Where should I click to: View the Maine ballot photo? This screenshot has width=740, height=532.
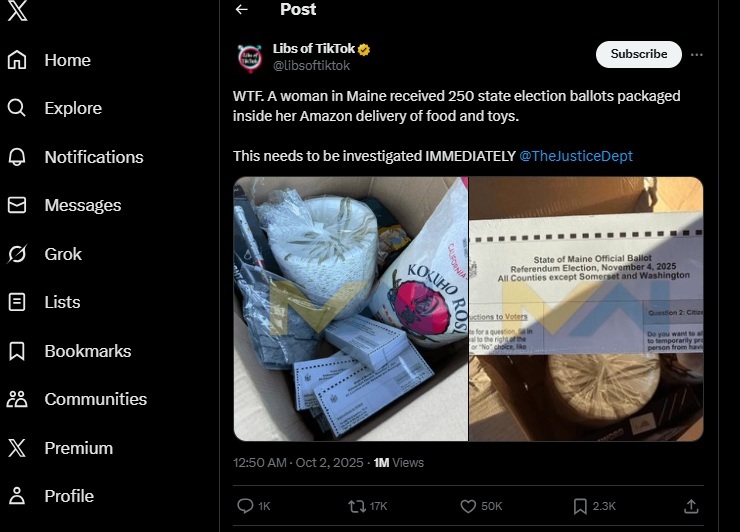click(586, 308)
